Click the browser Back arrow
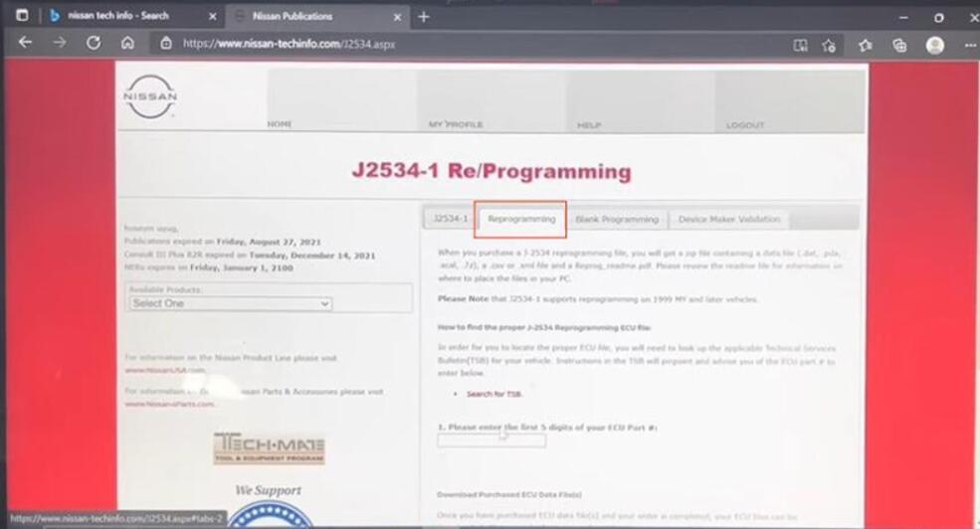This screenshot has height=529, width=980. [25, 43]
